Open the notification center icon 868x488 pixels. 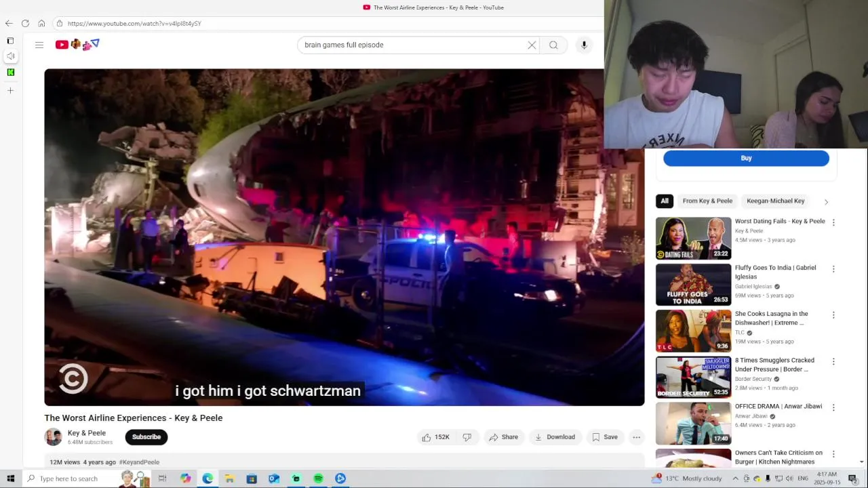853,479
